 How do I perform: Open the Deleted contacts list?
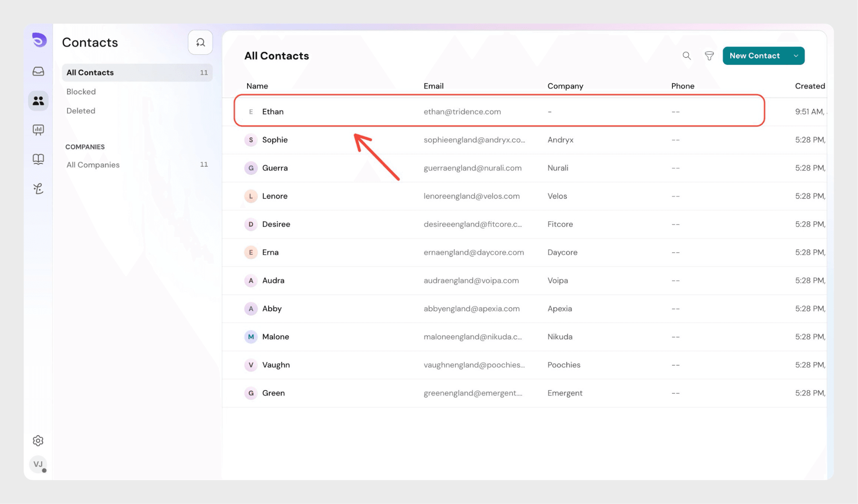click(80, 111)
